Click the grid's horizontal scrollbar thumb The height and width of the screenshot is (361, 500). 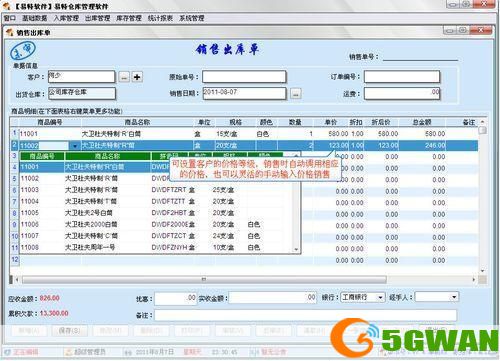click(x=204, y=280)
